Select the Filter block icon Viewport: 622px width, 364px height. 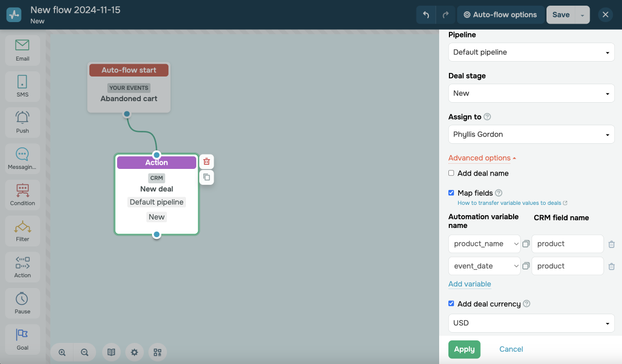pyautogui.click(x=22, y=230)
